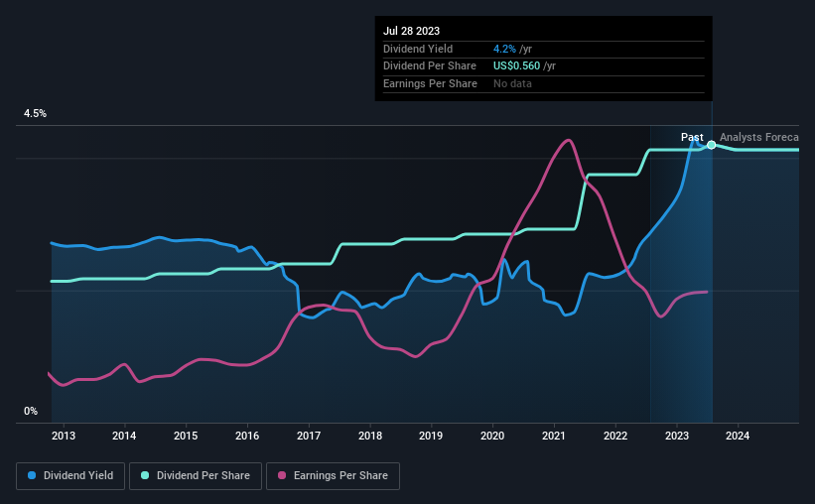Click the Jul 28 2023 tooltip date
815x504 pixels.
coord(411,31)
